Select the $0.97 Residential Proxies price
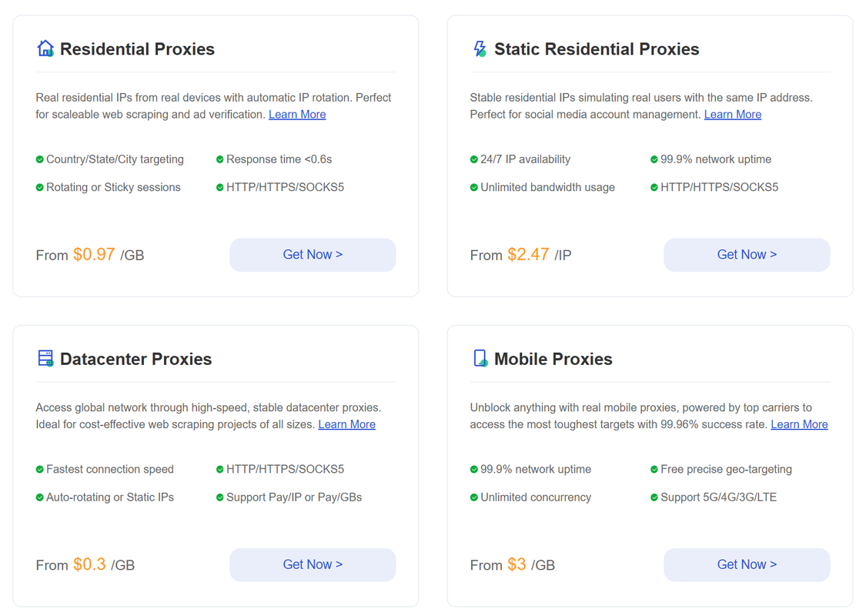The image size is (866, 616). (94, 254)
